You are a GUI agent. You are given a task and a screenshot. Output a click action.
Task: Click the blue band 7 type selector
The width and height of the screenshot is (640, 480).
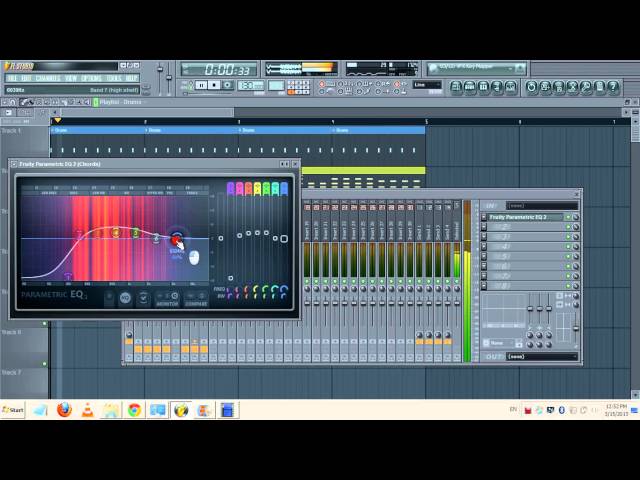click(x=284, y=189)
